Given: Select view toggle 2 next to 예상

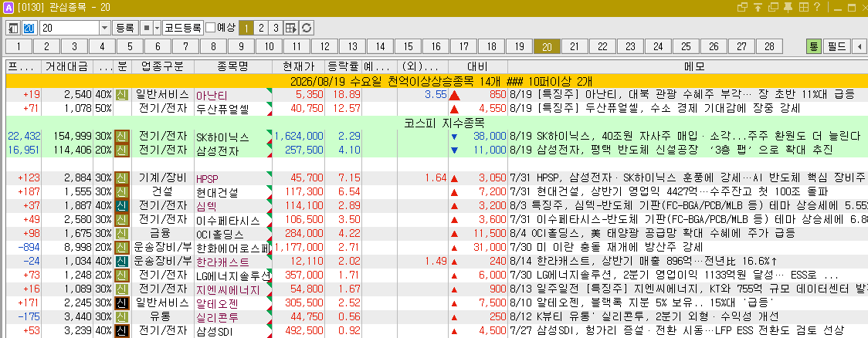Looking at the screenshot, I should 262,28.
